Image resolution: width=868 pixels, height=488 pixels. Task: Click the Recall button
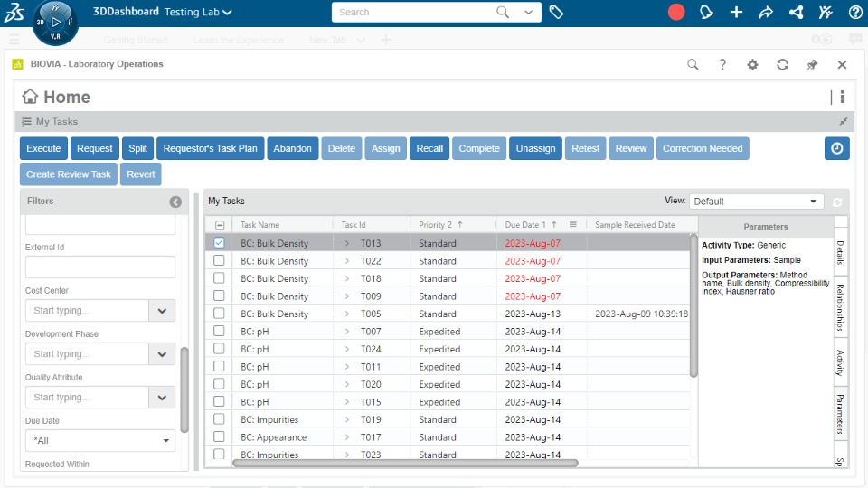pyautogui.click(x=429, y=148)
